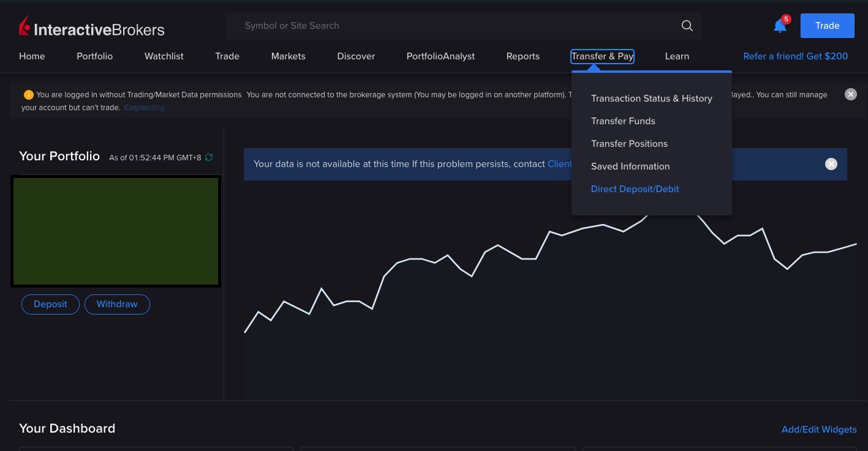Refresh portfolio data with green refresh icon
This screenshot has width=868, height=451.
209,157
